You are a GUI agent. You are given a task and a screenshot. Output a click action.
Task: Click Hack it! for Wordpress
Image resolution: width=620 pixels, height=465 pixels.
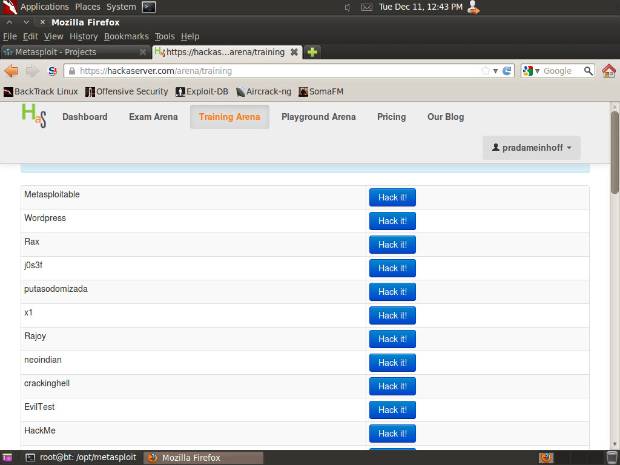click(392, 221)
